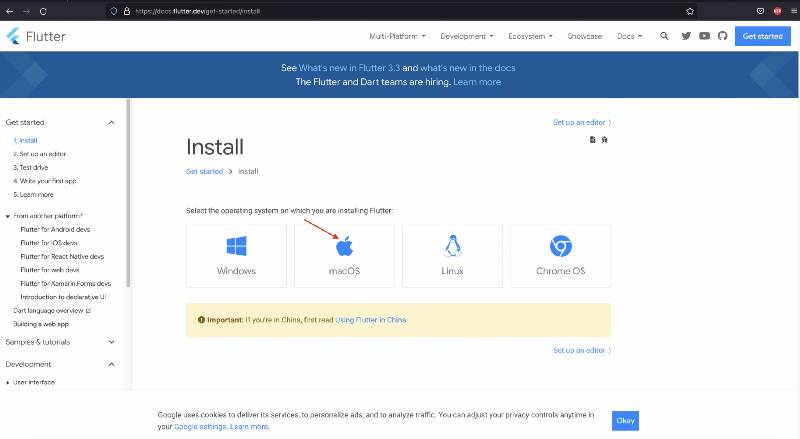Image resolution: width=800 pixels, height=439 pixels.
Task: Click the Flutter logo in header
Action: pyautogui.click(x=36, y=36)
